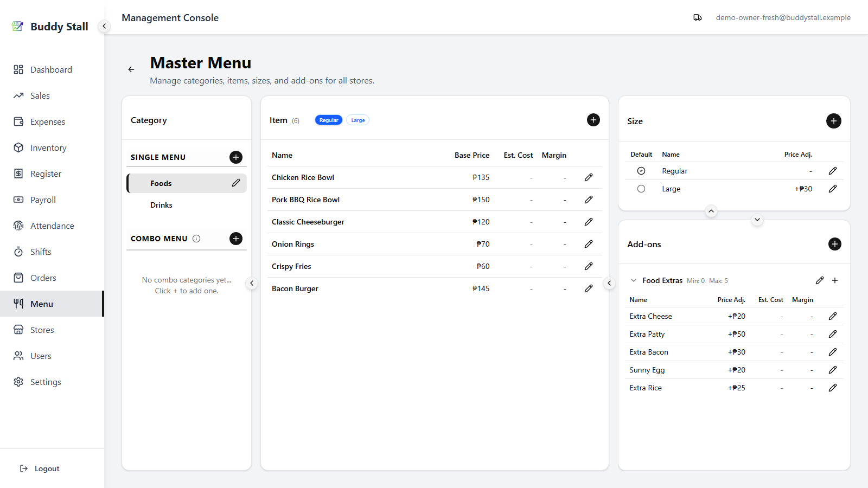Add a new size with the plus button
The height and width of the screenshot is (488, 868).
834,121
